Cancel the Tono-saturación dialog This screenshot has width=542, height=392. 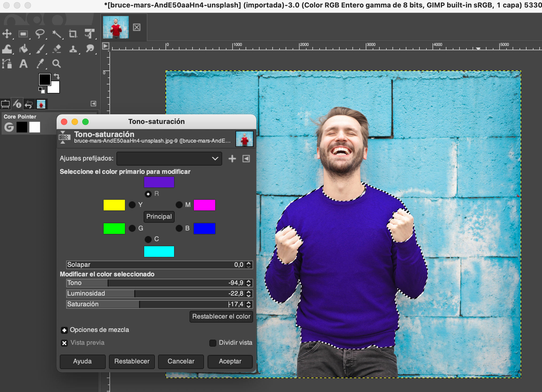tap(181, 361)
